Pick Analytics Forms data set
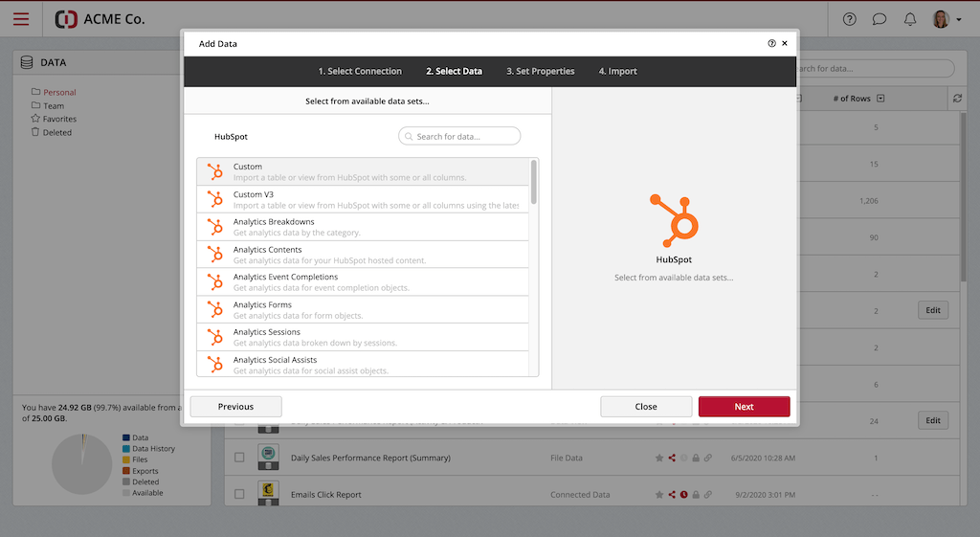 (x=363, y=309)
